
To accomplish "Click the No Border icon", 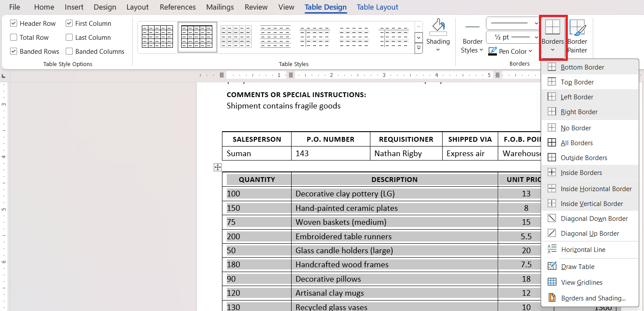I will click(552, 128).
